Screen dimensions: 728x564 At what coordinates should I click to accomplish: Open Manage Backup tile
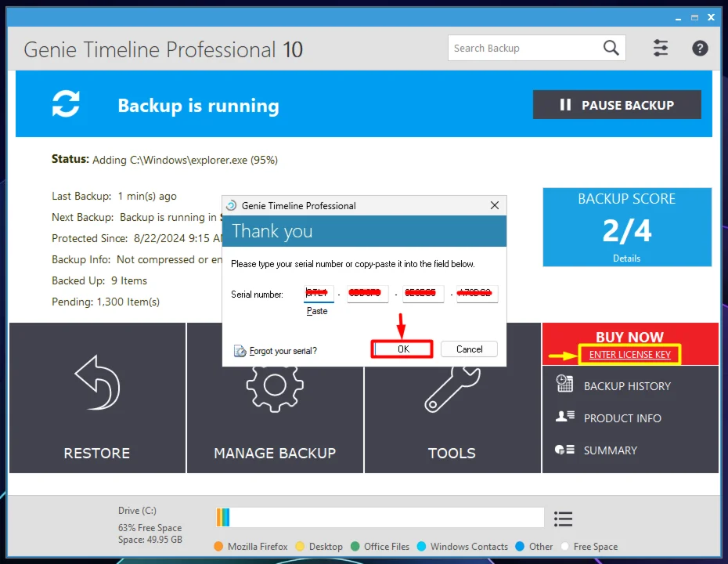coord(275,399)
